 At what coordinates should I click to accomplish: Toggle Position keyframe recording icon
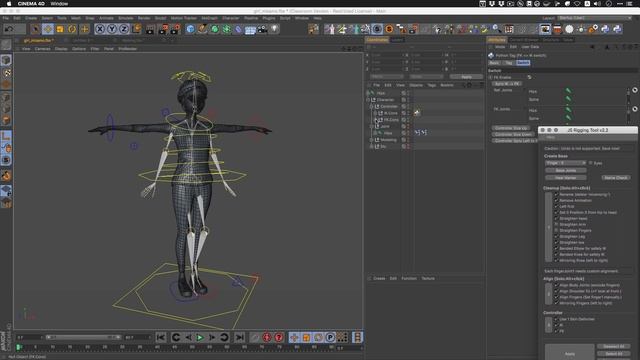click(x=294, y=337)
